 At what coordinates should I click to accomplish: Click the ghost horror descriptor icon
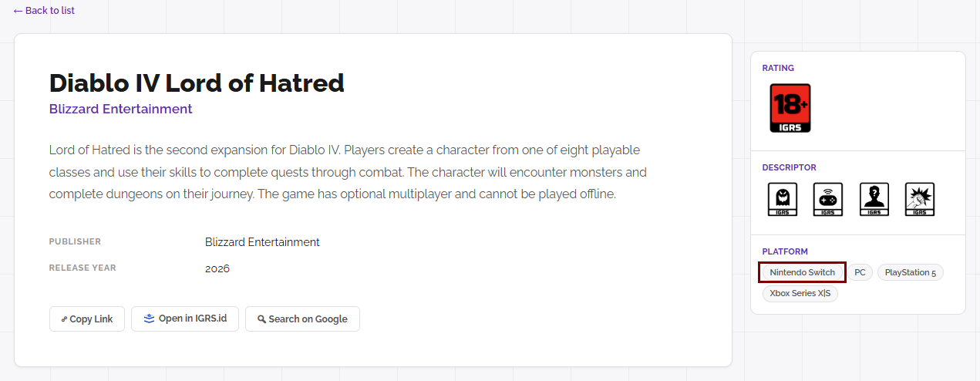[782, 199]
